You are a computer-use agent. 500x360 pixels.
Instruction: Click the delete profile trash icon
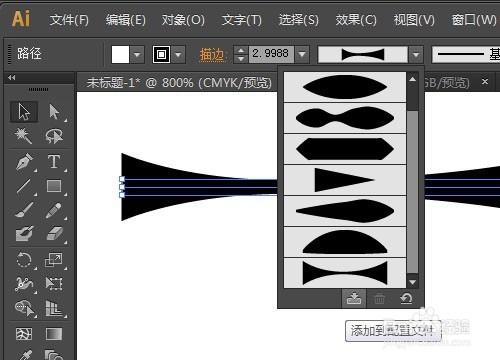click(x=379, y=299)
